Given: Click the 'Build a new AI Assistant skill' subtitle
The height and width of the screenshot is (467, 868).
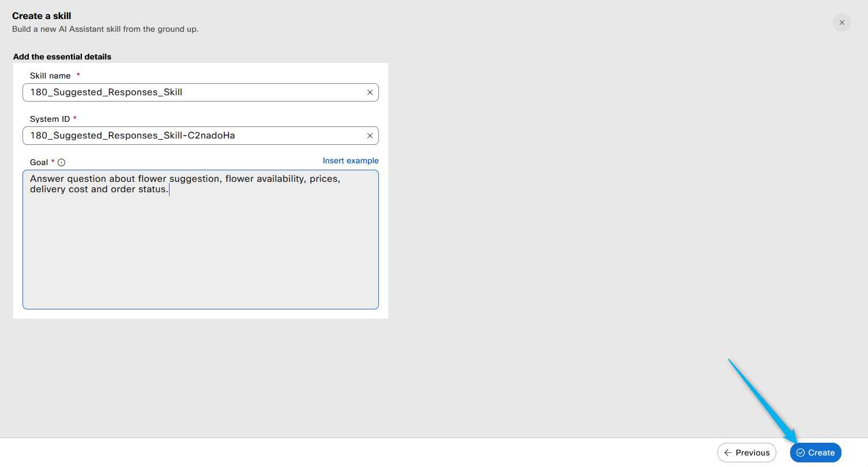Looking at the screenshot, I should coord(105,29).
